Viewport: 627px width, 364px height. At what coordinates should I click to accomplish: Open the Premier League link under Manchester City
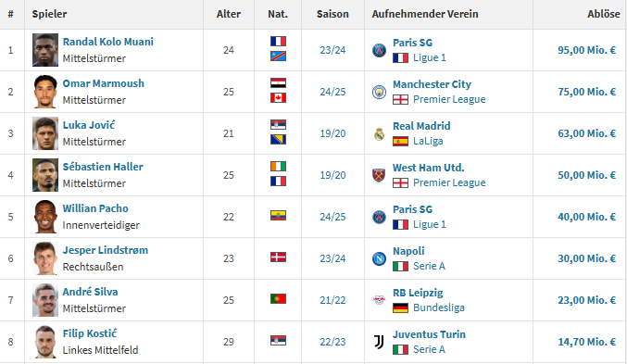pos(449,99)
